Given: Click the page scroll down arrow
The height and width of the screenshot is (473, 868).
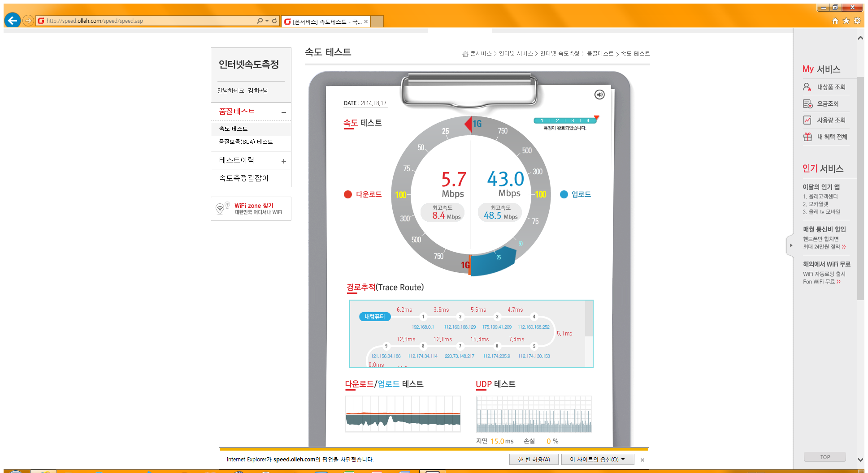Looking at the screenshot, I should (x=860, y=460).
